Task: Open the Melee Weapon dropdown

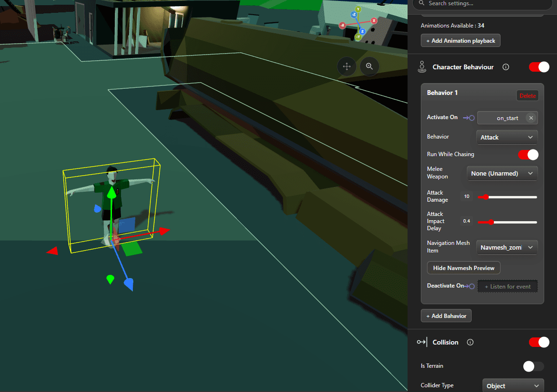Action: point(502,173)
